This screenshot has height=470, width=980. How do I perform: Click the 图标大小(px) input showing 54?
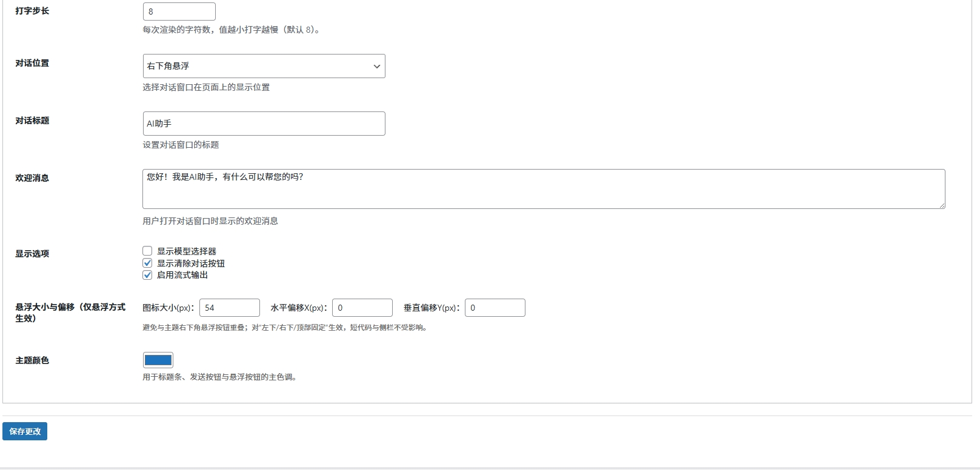click(229, 308)
